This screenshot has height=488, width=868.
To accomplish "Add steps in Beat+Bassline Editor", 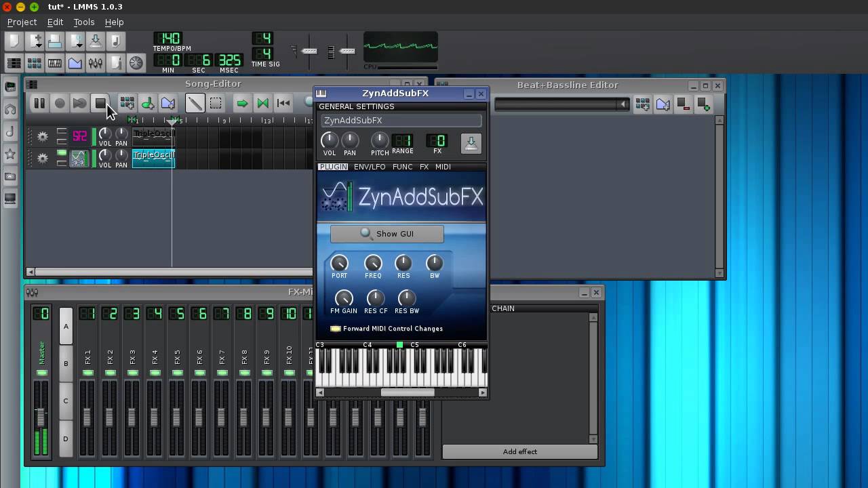I will pyautogui.click(x=703, y=104).
